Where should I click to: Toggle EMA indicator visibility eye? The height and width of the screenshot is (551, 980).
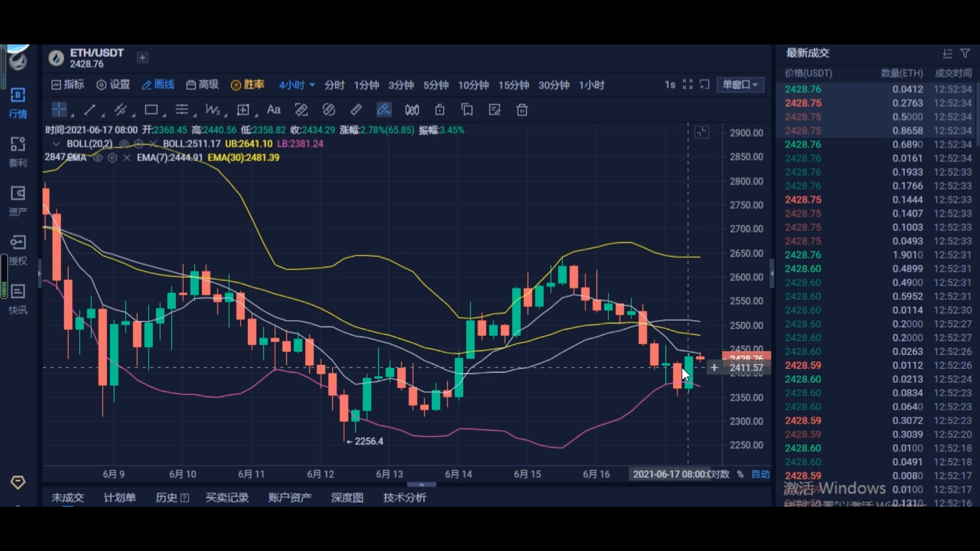point(98,158)
